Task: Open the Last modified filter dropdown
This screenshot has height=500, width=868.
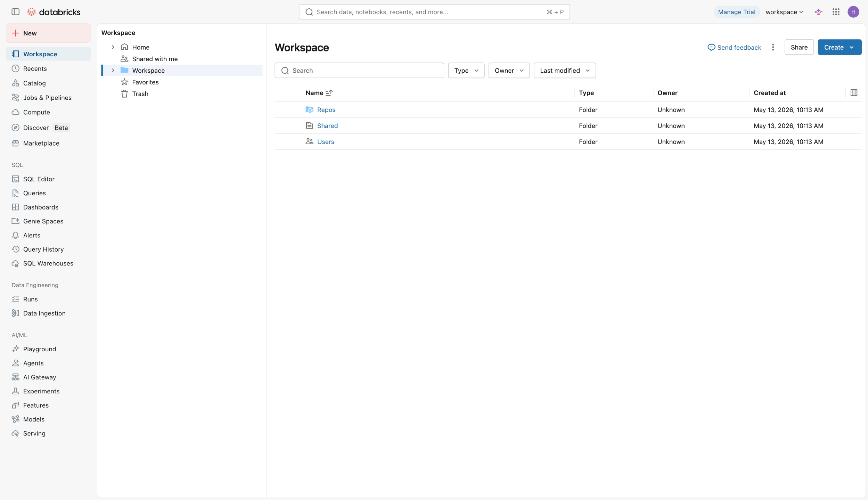Action: pyautogui.click(x=564, y=71)
